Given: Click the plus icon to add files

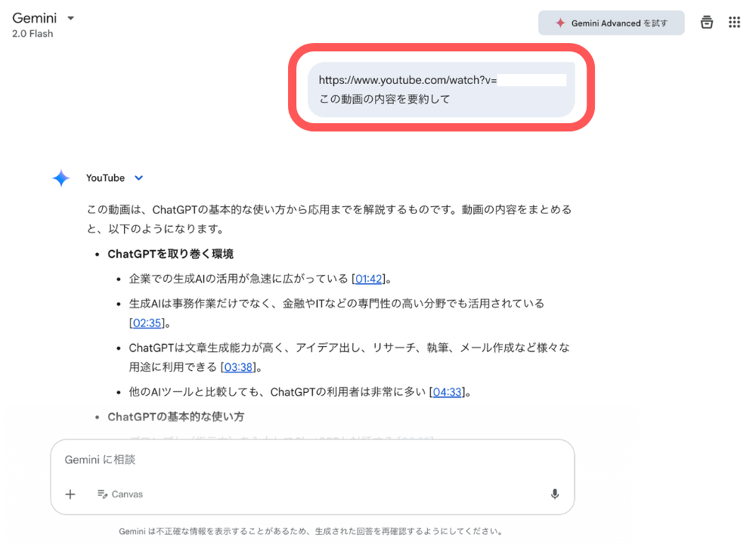Looking at the screenshot, I should [70, 494].
